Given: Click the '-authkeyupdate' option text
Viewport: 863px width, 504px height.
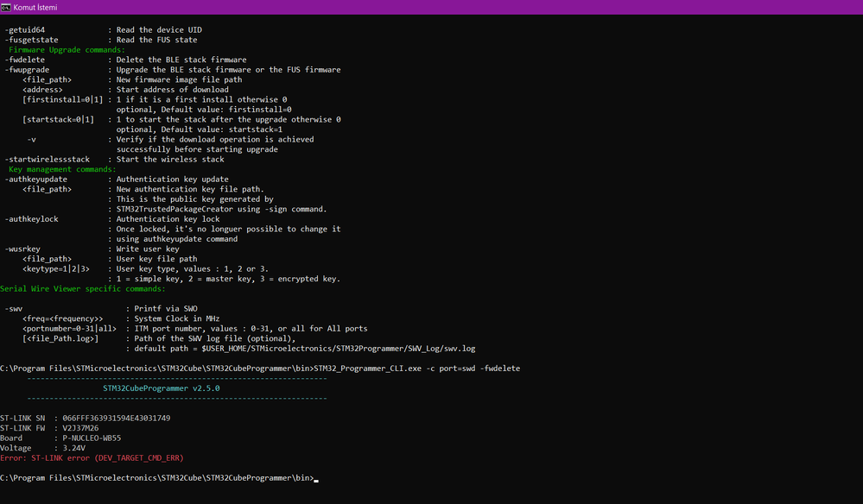Looking at the screenshot, I should (35, 180).
